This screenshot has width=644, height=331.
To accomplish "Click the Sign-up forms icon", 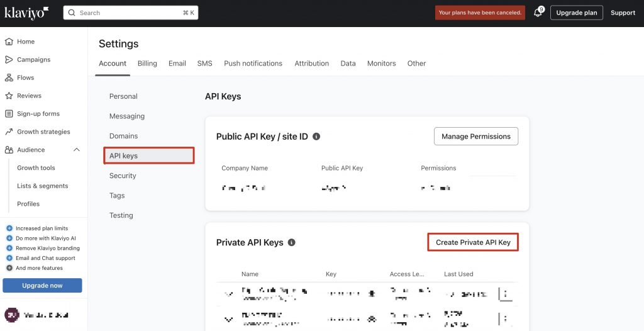I will coord(9,114).
